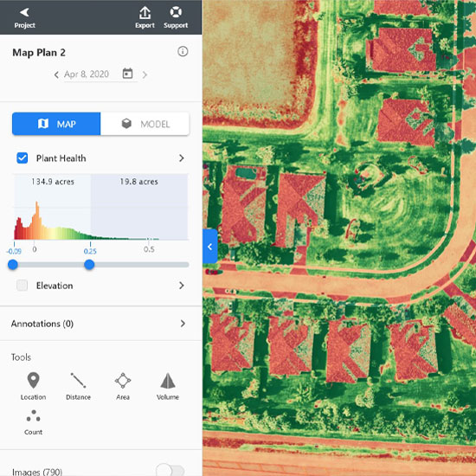Click the left histogram slider handle at -0.09

(13, 265)
